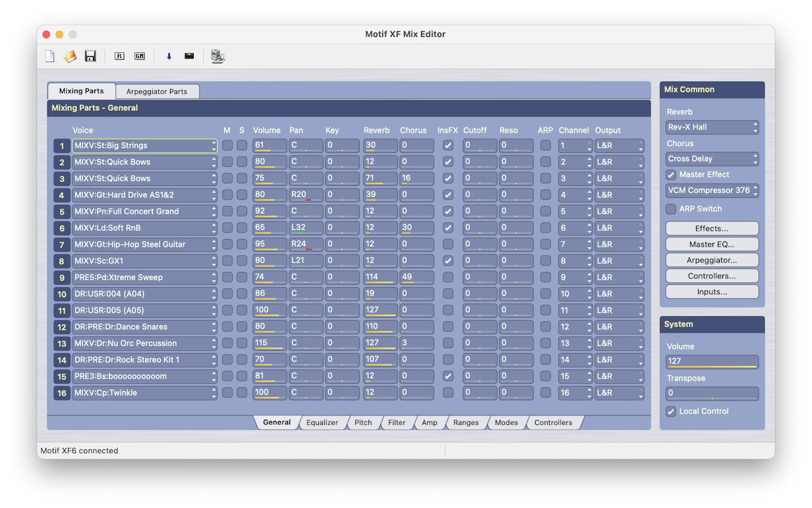Viewport: 812px width, 508px height.
Task: Click the Save floppy disk icon
Action: (90, 56)
